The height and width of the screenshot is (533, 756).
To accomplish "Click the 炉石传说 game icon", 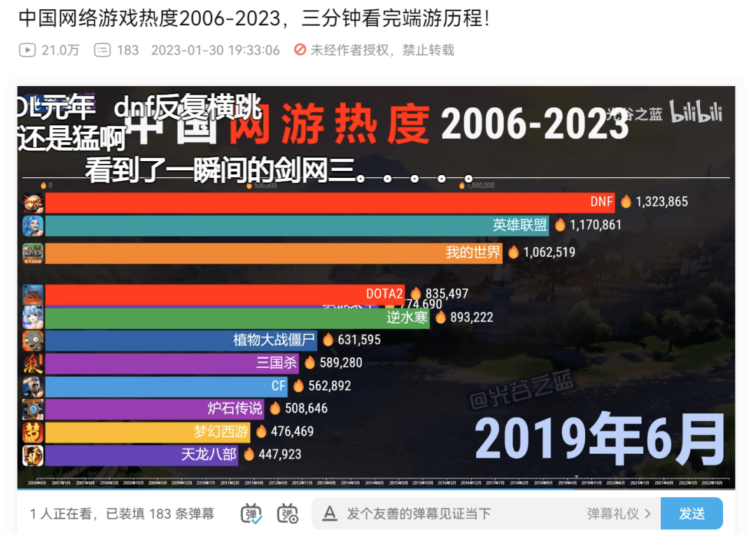I will click(x=33, y=409).
